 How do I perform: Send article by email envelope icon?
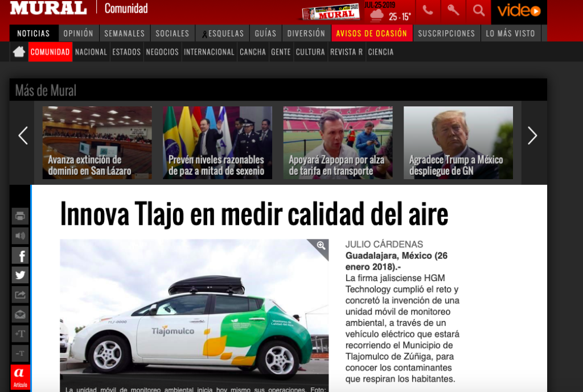(20, 315)
